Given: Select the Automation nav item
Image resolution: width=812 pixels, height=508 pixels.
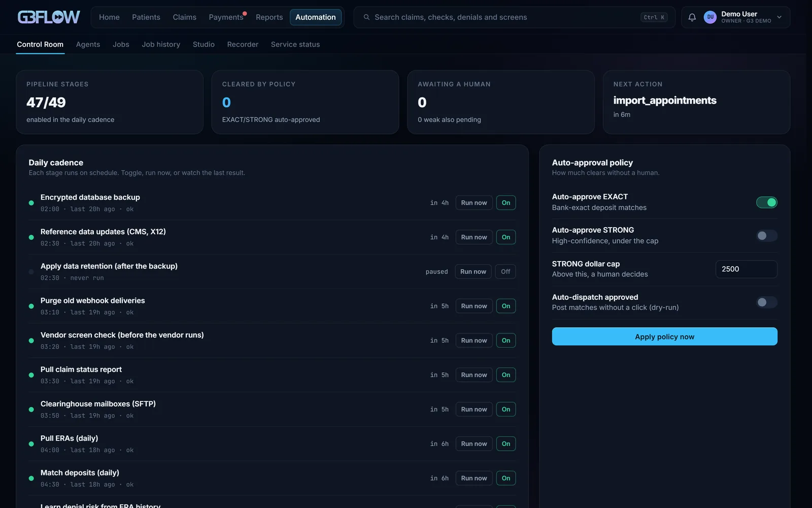Looking at the screenshot, I should 316,17.
